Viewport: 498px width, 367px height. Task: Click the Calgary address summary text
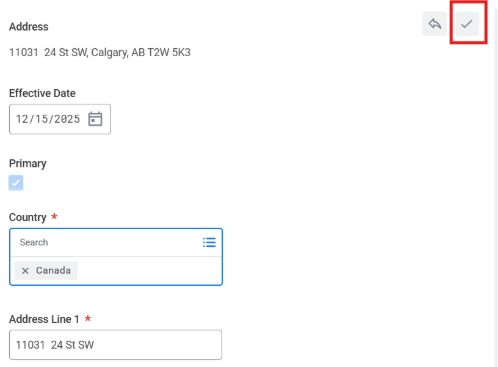[x=100, y=52]
